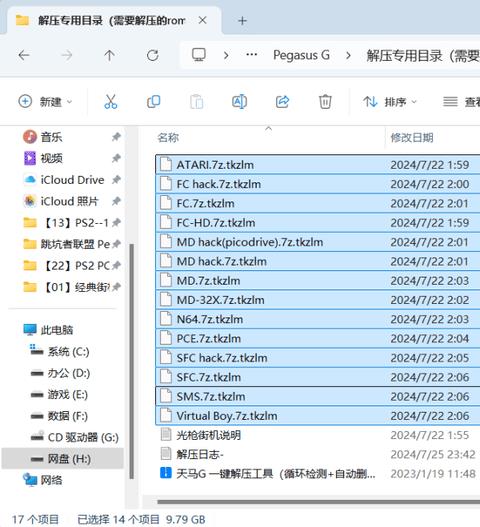Open iCloud Drive in the sidebar
Image resolution: width=480 pixels, height=527 pixels.
coord(72,180)
